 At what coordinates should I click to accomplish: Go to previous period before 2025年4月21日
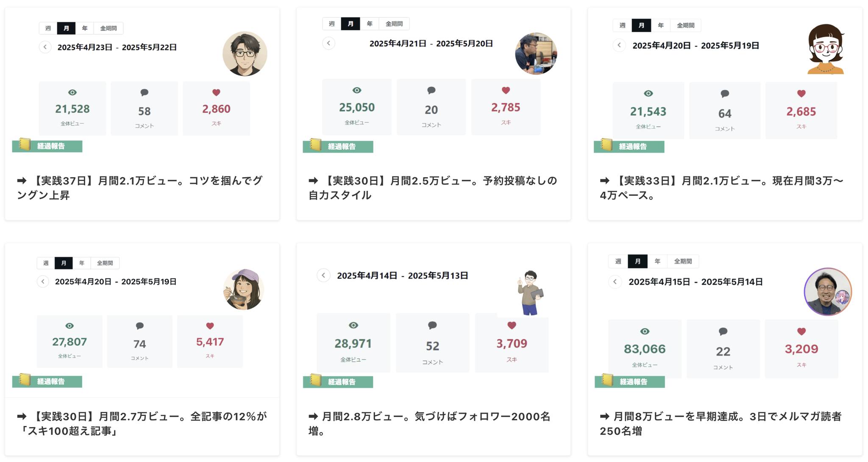(x=328, y=43)
